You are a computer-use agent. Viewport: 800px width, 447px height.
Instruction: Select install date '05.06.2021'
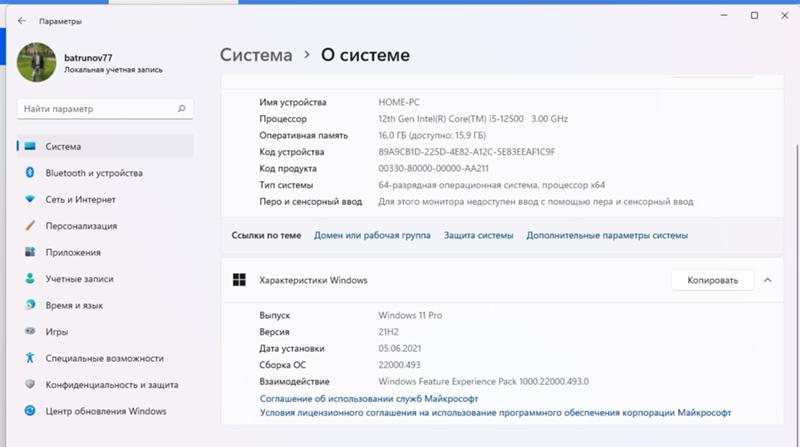tap(399, 349)
